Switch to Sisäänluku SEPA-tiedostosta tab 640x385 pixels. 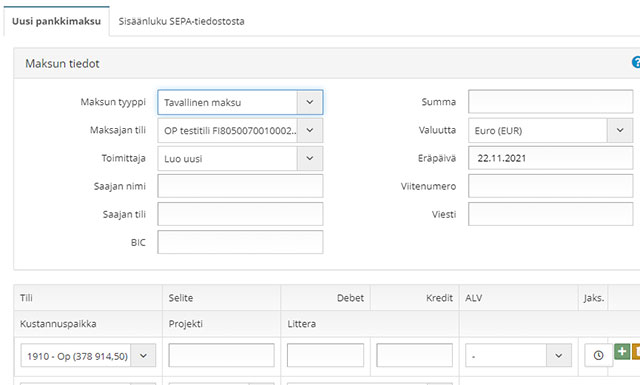(181, 21)
